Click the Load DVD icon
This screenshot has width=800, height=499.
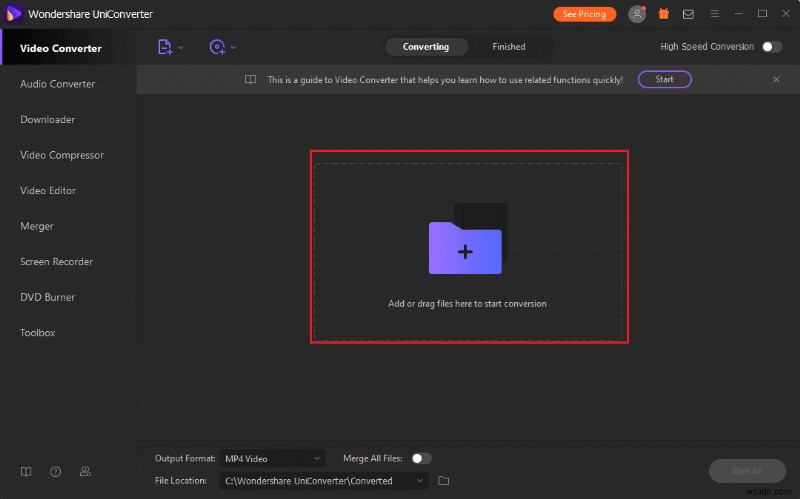tap(217, 47)
